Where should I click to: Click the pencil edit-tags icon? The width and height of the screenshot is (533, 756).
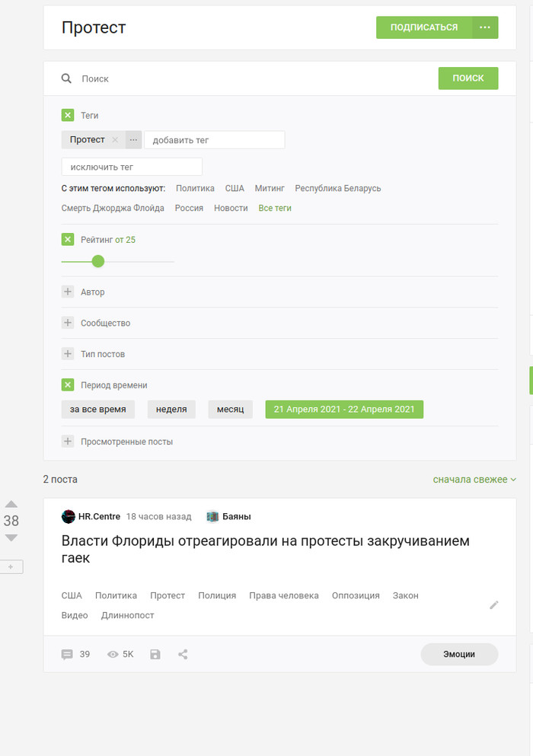(x=493, y=604)
